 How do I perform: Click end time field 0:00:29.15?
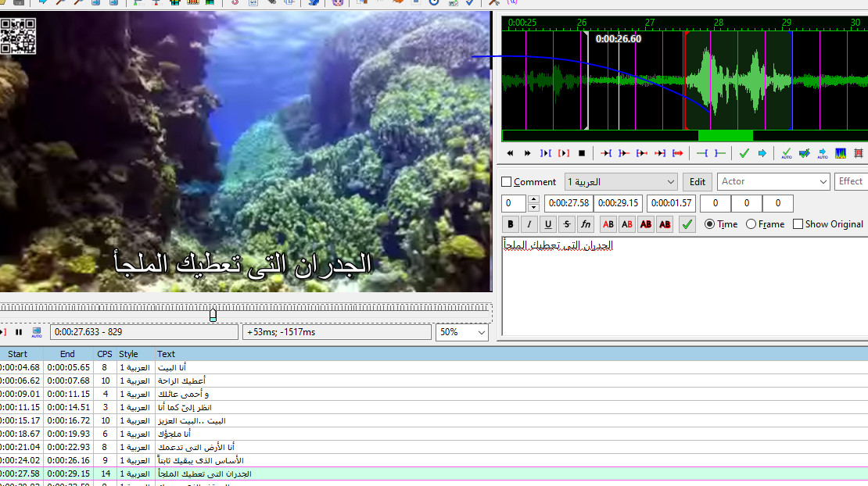(618, 203)
